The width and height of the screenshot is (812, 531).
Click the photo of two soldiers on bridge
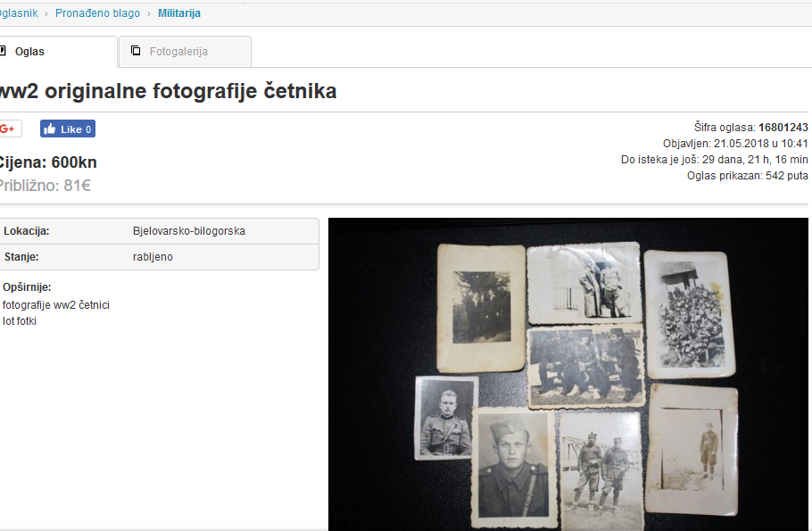600,469
